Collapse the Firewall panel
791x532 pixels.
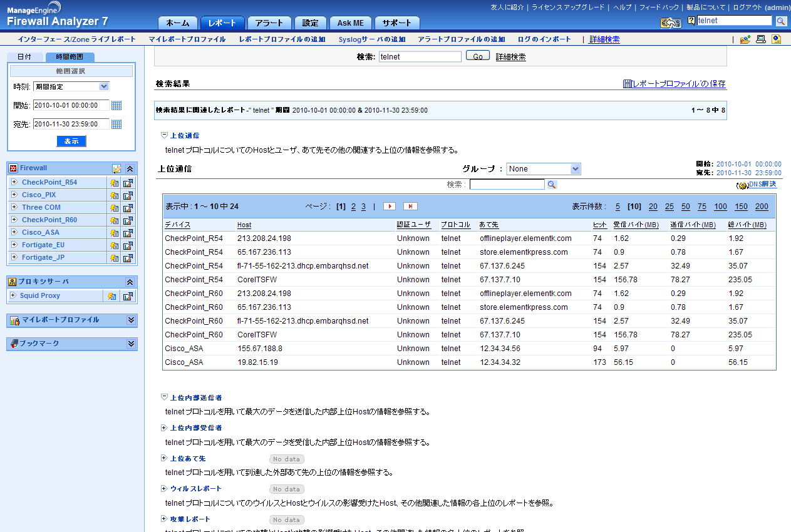[x=130, y=168]
